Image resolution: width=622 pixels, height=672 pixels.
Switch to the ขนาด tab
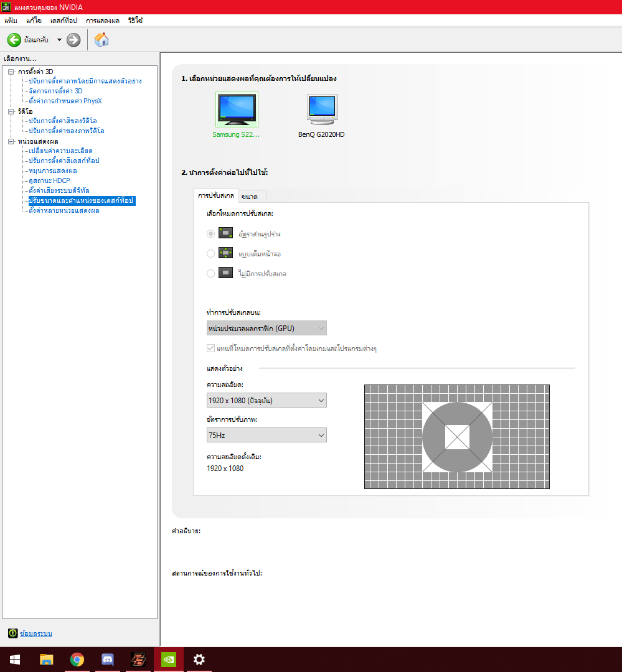click(253, 197)
